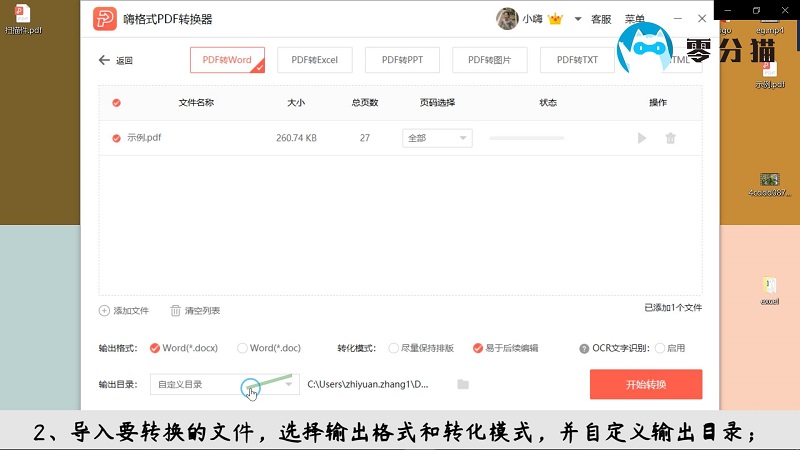The height and width of the screenshot is (450, 800).
Task: Minimize the PDF converter window
Action: point(678,18)
